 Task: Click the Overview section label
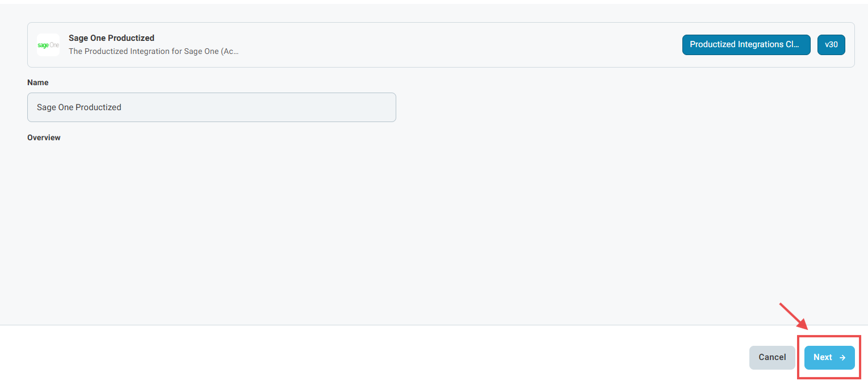pyautogui.click(x=44, y=137)
